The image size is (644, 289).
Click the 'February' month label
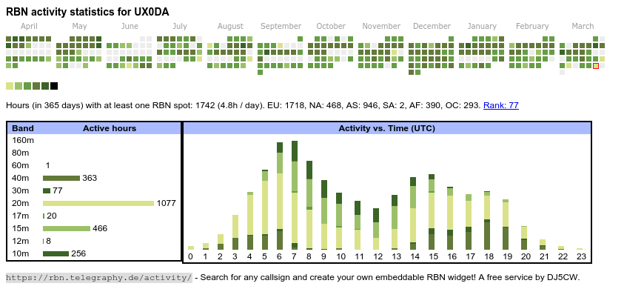pos(532,27)
